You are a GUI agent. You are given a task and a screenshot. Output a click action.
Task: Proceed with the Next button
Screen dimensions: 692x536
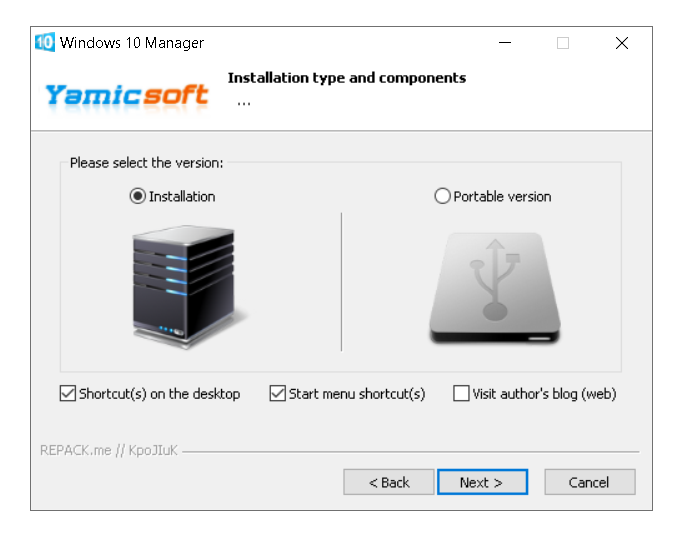click(482, 482)
